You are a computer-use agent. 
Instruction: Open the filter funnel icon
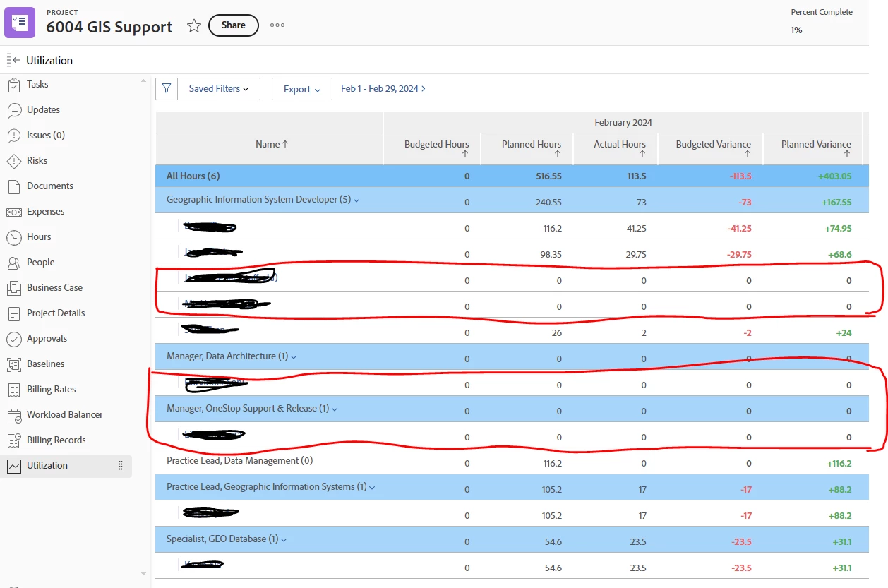tap(167, 89)
